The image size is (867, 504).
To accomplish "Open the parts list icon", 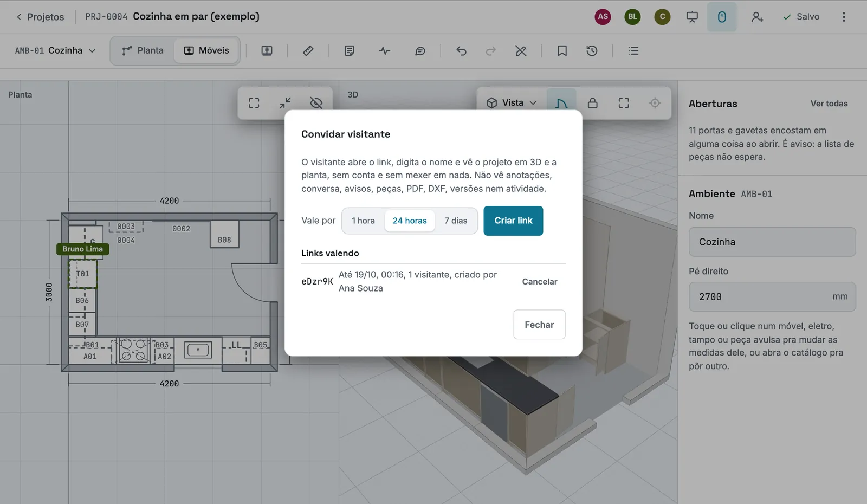I will click(633, 50).
